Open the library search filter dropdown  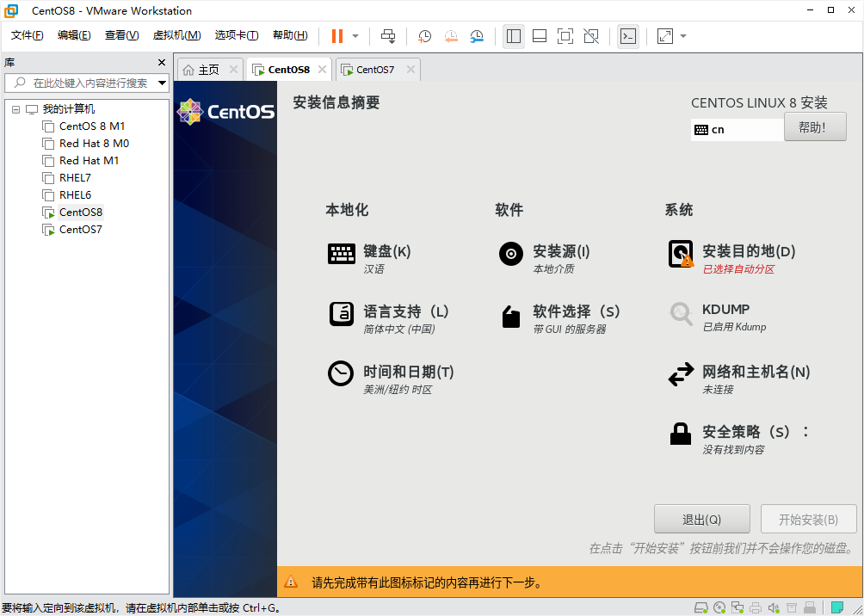[x=163, y=83]
